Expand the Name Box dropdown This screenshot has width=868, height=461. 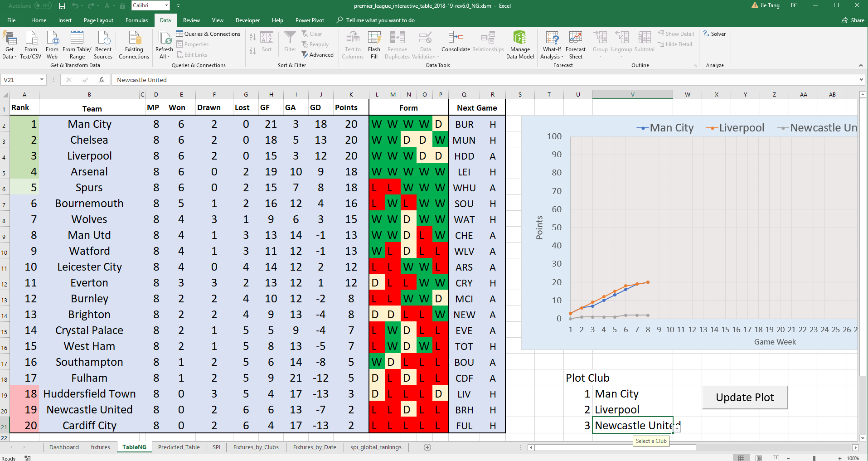click(x=42, y=80)
